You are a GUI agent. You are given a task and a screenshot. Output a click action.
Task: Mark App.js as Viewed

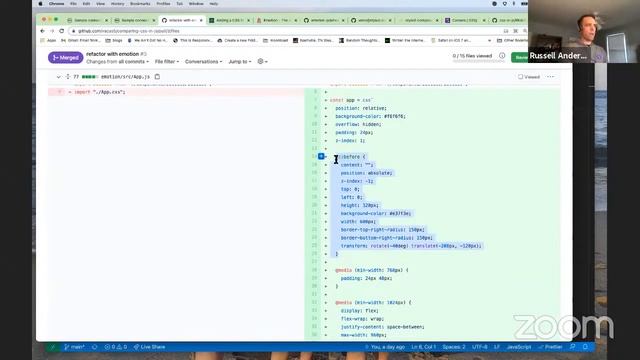[x=529, y=77]
